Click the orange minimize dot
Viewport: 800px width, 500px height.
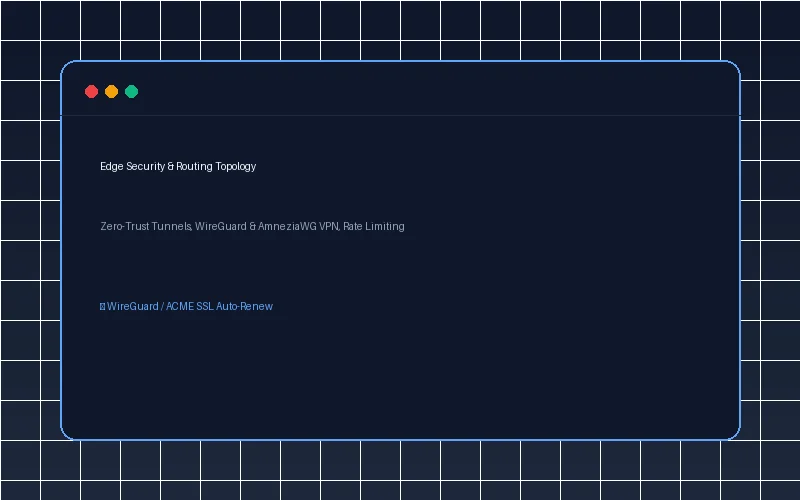pos(111,91)
